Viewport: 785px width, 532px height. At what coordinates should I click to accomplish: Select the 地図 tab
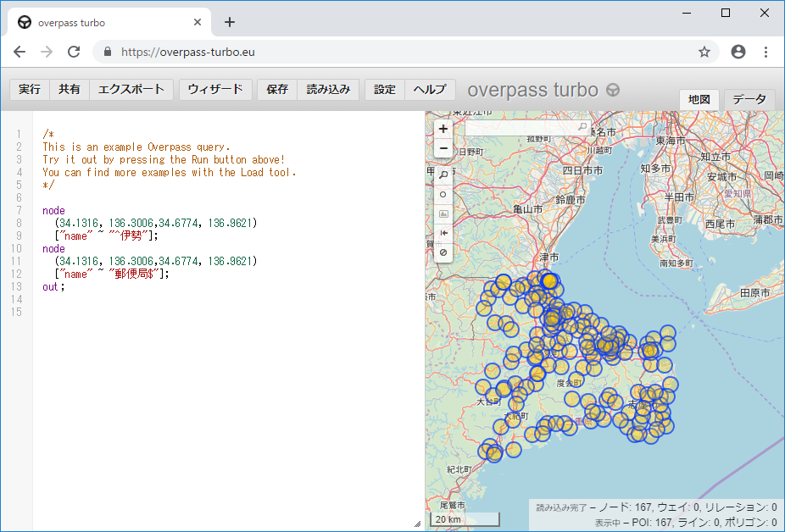pyautogui.click(x=699, y=99)
